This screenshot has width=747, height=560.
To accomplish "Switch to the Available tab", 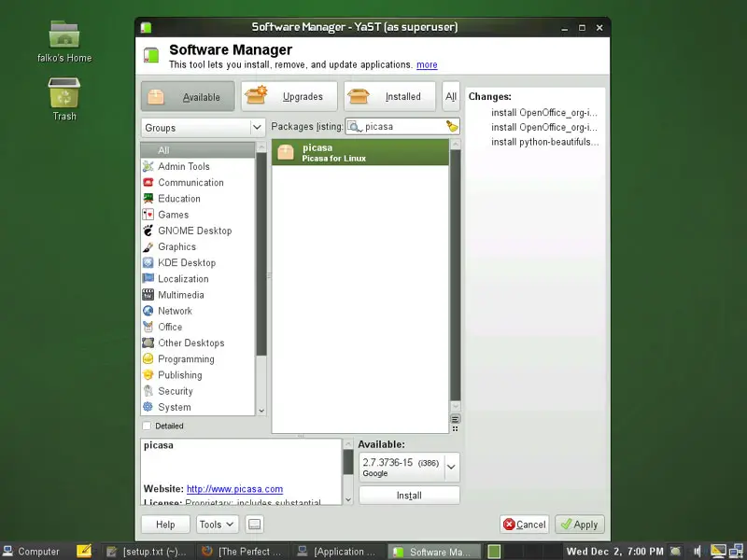I will click(x=188, y=97).
